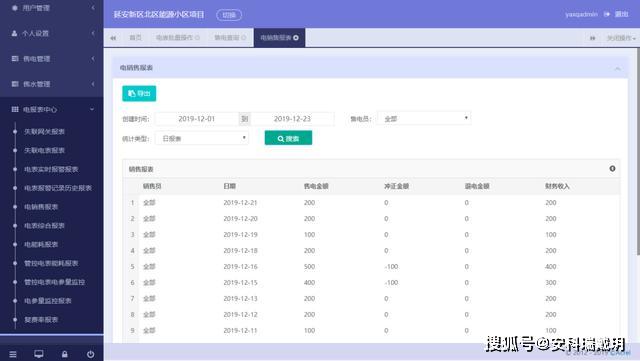Open the 关闭操作 dropdown
This screenshot has width=640, height=361.
(621, 38)
